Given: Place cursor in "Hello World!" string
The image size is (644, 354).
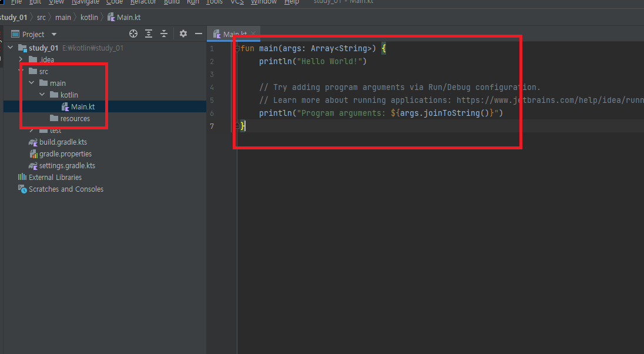Looking at the screenshot, I should click(330, 62).
